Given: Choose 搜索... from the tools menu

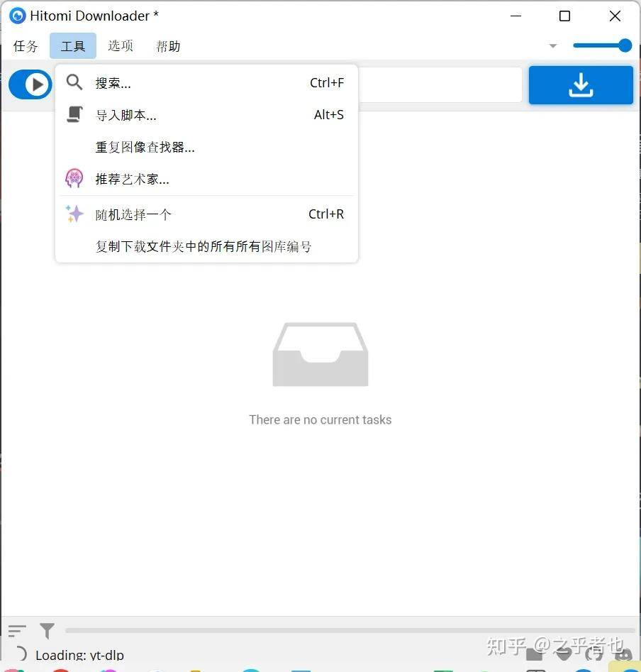Looking at the screenshot, I should click(x=206, y=83).
